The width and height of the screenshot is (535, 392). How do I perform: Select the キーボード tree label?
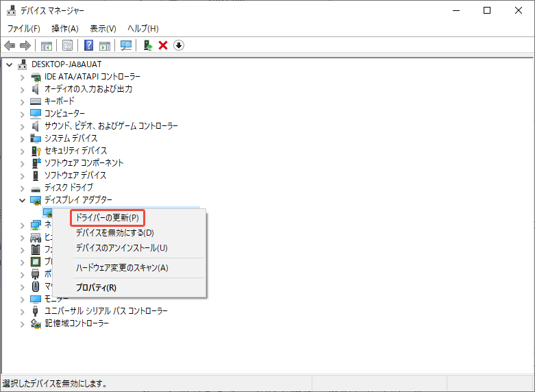(x=60, y=101)
